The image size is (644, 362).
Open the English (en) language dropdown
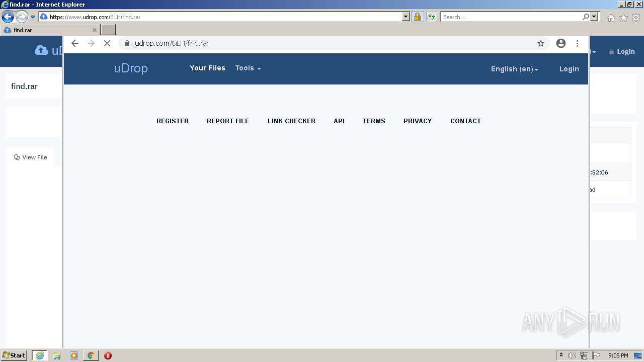(x=515, y=69)
